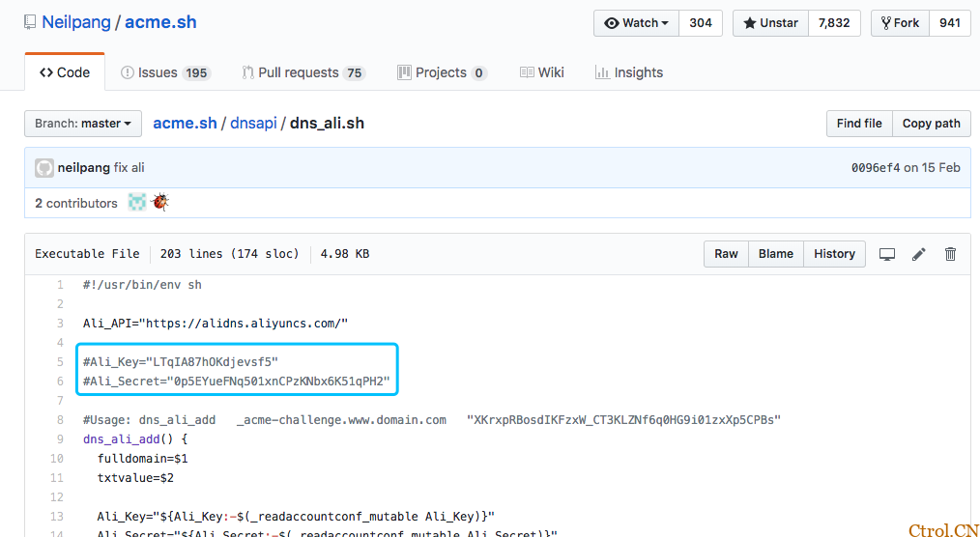Click the 4.98 KB file size

tap(345, 254)
